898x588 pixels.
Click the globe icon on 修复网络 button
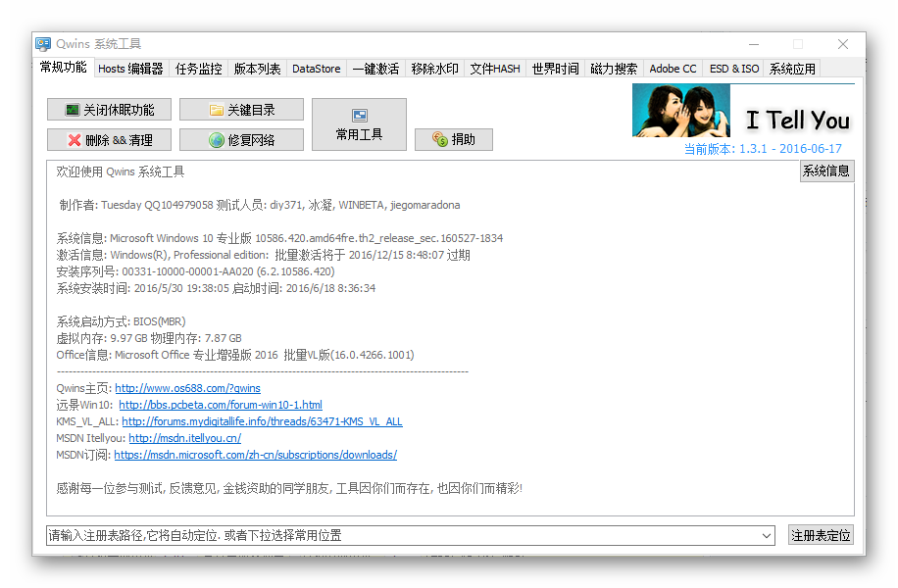point(217,140)
